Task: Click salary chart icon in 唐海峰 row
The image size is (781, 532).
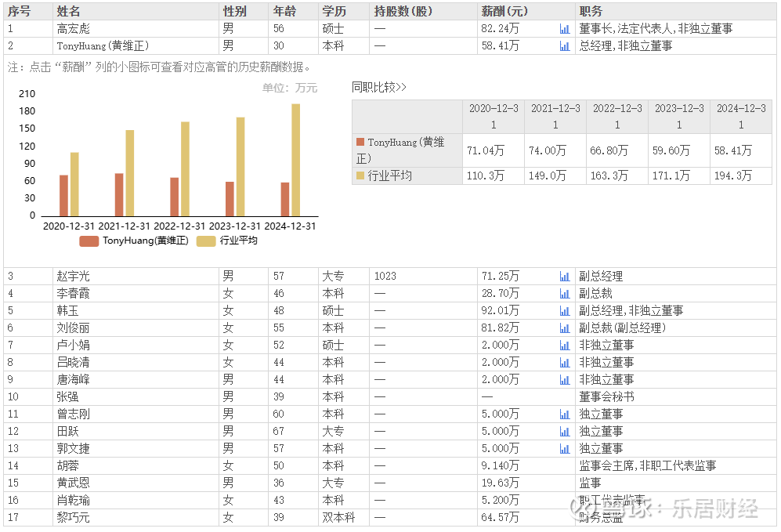Action: (x=564, y=380)
